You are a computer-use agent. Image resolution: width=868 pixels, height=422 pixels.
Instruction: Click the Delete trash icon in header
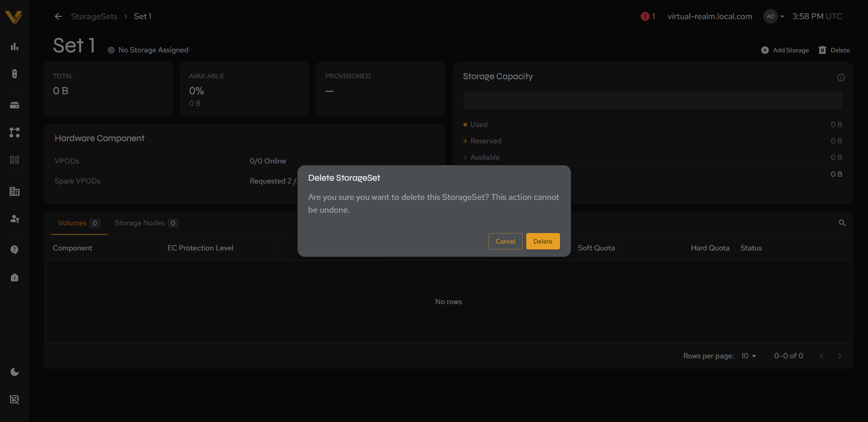pyautogui.click(x=822, y=50)
